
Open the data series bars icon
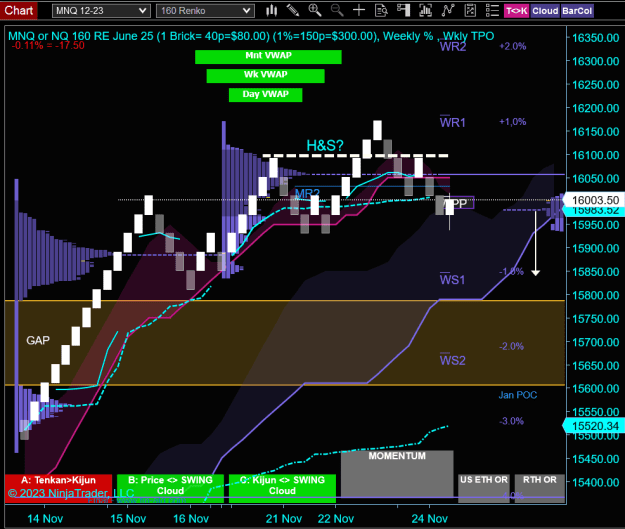[426, 10]
